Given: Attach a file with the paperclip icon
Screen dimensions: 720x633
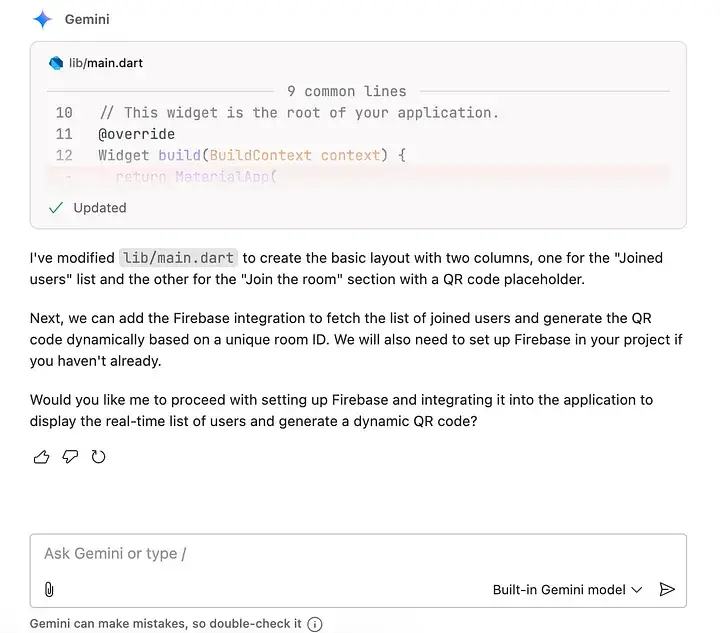Looking at the screenshot, I should coord(49,589).
